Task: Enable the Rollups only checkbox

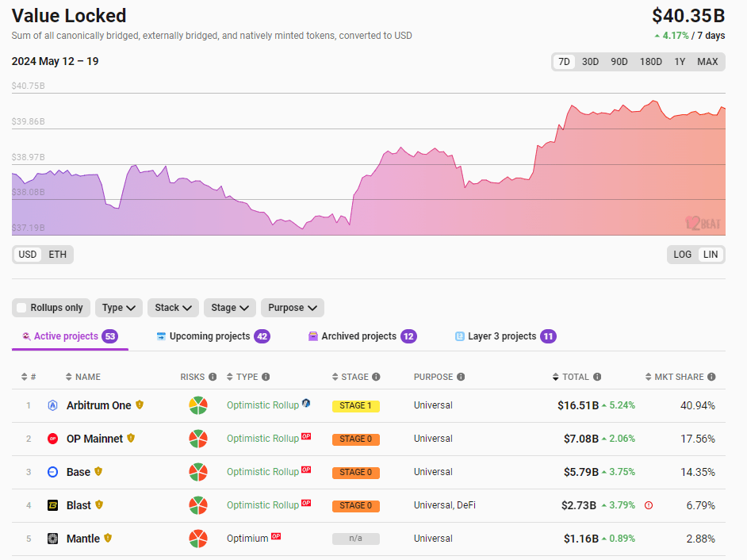Action: (21, 307)
